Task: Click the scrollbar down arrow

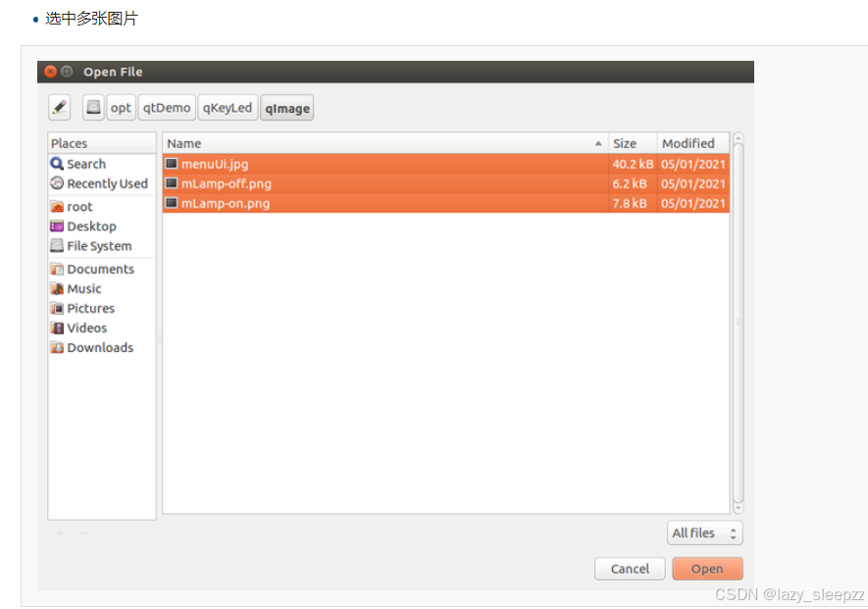Action: click(x=738, y=508)
